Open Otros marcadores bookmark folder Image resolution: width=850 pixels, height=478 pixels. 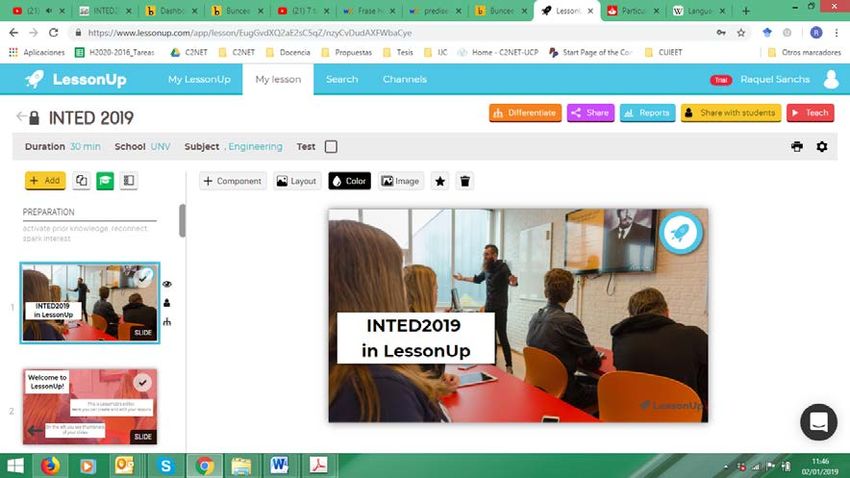(804, 53)
